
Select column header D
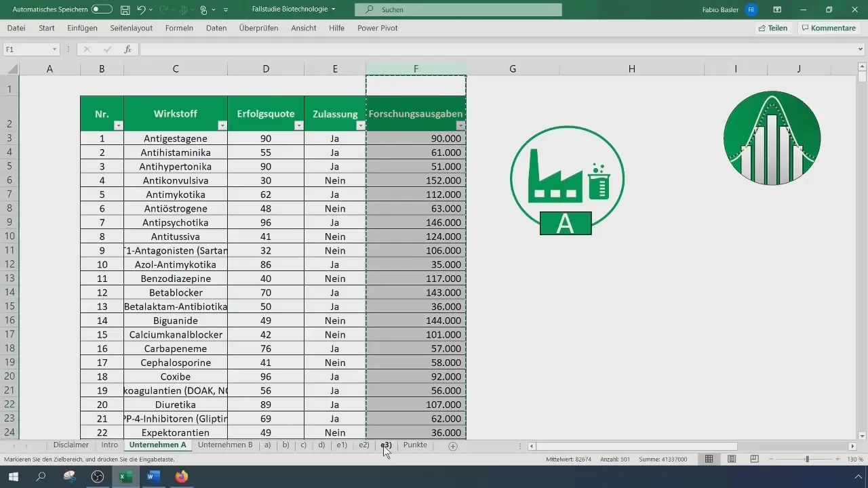266,68
